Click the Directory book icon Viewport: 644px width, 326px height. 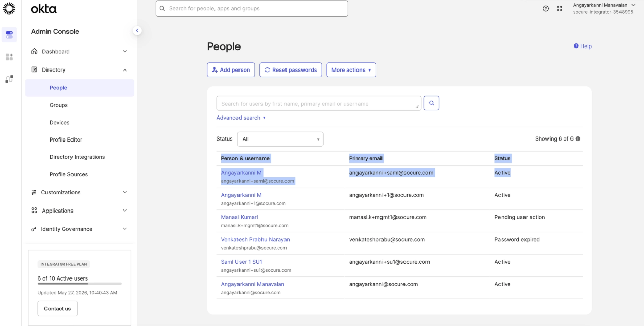tap(35, 69)
